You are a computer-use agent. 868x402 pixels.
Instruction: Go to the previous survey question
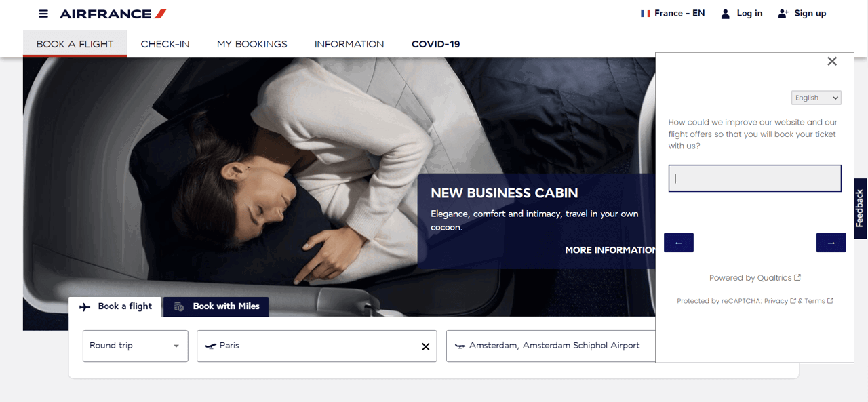679,243
